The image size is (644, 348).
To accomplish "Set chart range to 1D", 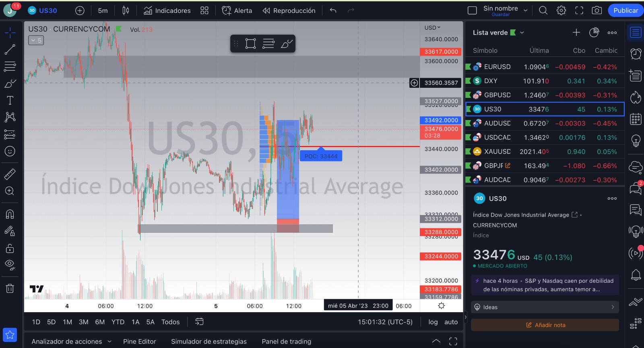I will (36, 322).
